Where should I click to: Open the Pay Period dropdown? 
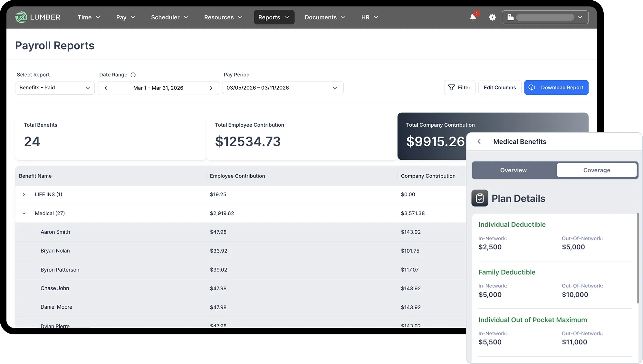pyautogui.click(x=283, y=88)
